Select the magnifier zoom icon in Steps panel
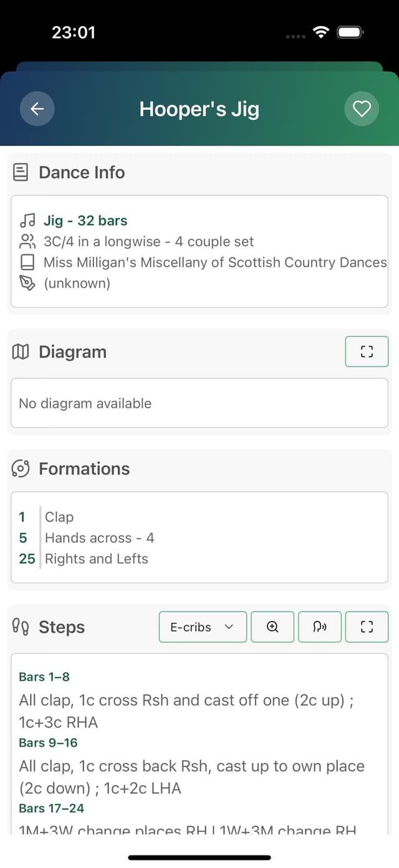 272,627
